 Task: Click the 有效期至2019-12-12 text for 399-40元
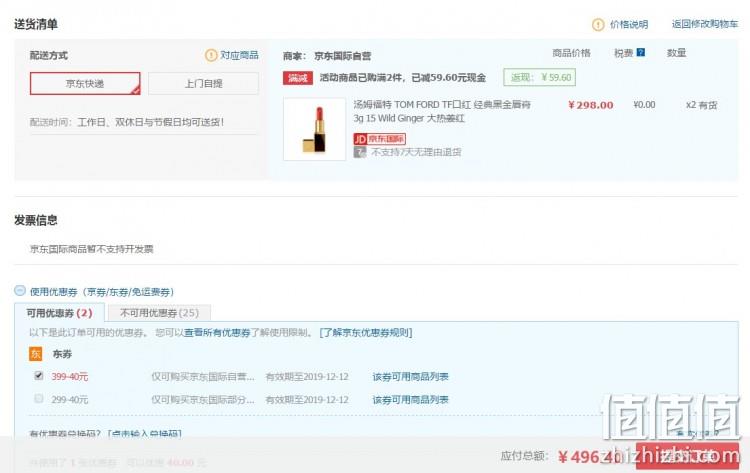point(307,377)
